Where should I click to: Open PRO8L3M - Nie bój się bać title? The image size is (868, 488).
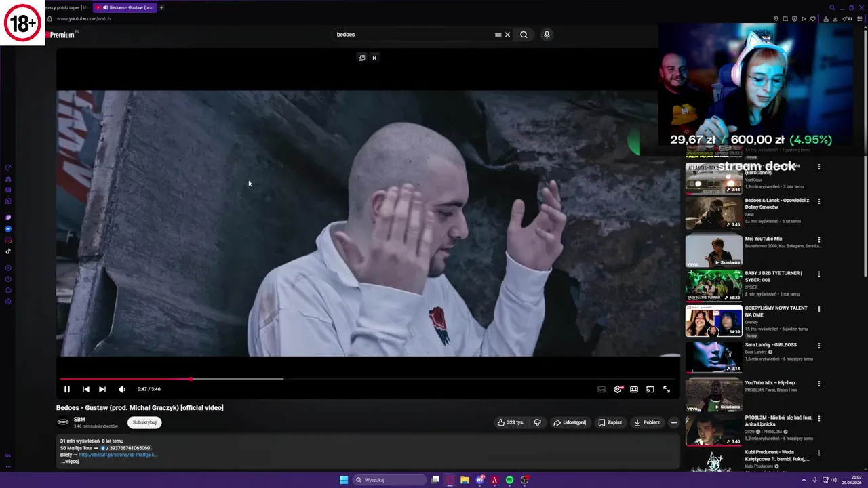point(778,421)
